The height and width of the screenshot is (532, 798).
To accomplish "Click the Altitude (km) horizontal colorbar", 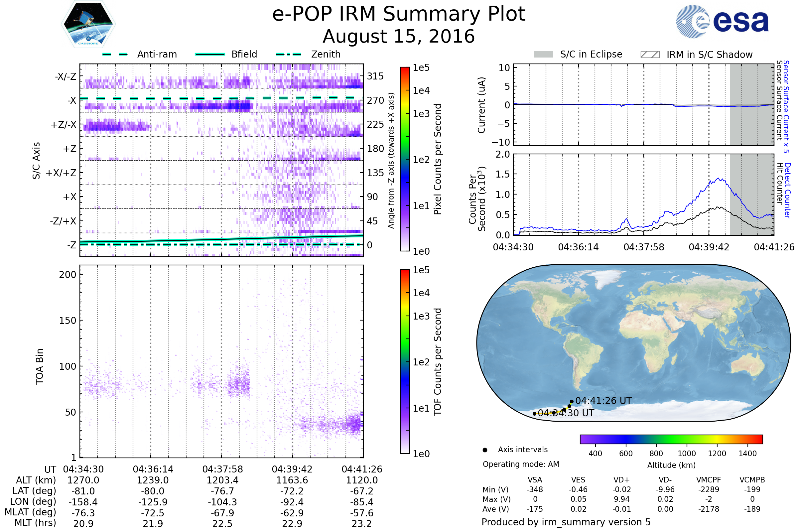I will pyautogui.click(x=671, y=439).
